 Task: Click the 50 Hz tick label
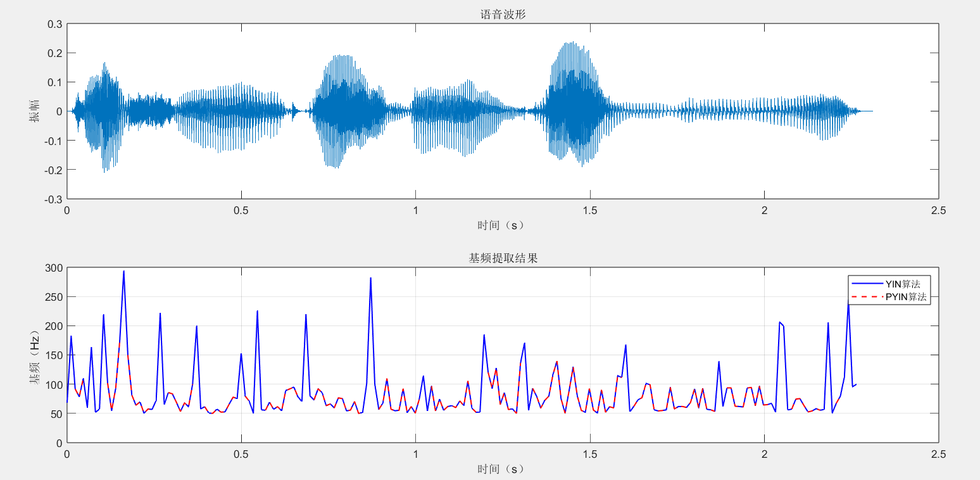click(x=57, y=414)
